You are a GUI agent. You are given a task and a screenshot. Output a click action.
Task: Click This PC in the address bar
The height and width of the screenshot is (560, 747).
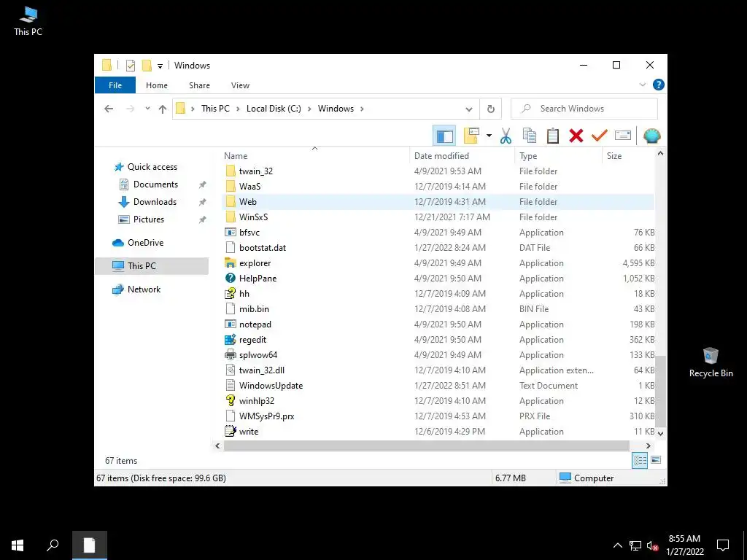pos(215,109)
